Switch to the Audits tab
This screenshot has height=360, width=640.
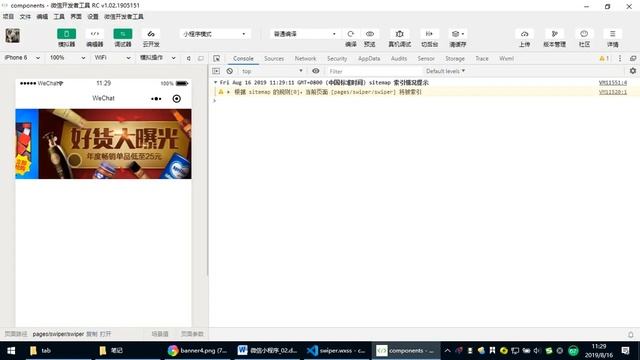click(399, 59)
